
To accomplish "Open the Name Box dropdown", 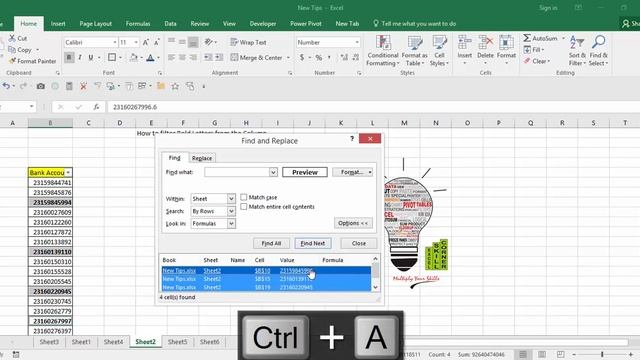I will pyautogui.click(x=31, y=107).
